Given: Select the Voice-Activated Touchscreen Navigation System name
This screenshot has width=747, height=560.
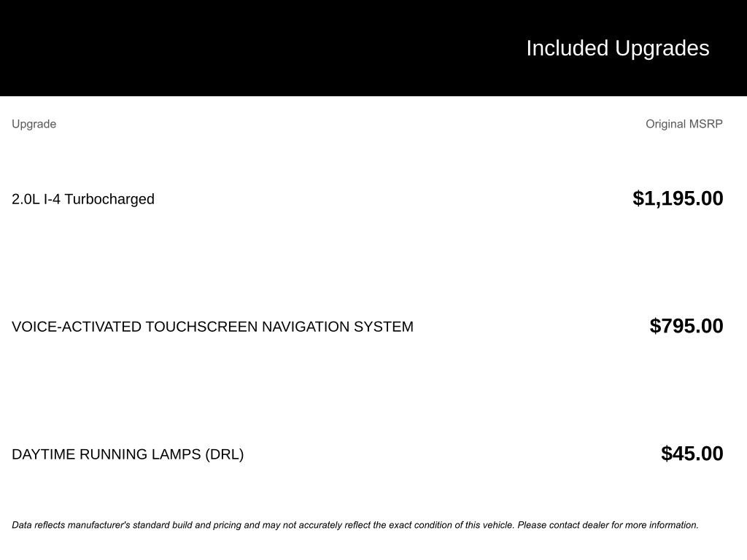Looking at the screenshot, I should [x=212, y=327].
